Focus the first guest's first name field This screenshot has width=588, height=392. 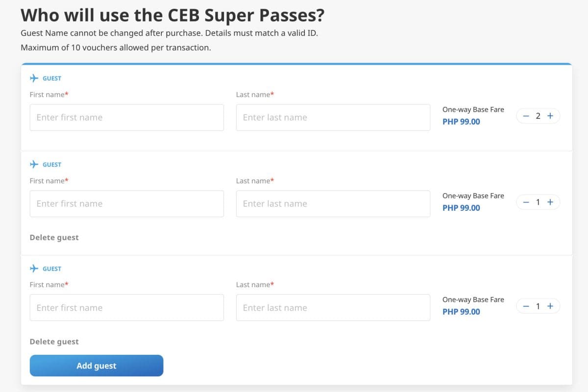126,118
